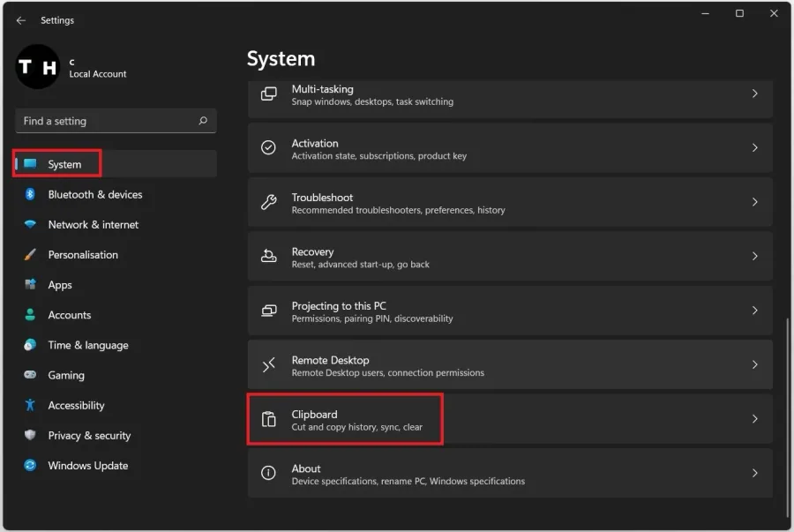The width and height of the screenshot is (794, 532).
Task: Click the Bluetooth icon in sidebar
Action: tap(30, 194)
